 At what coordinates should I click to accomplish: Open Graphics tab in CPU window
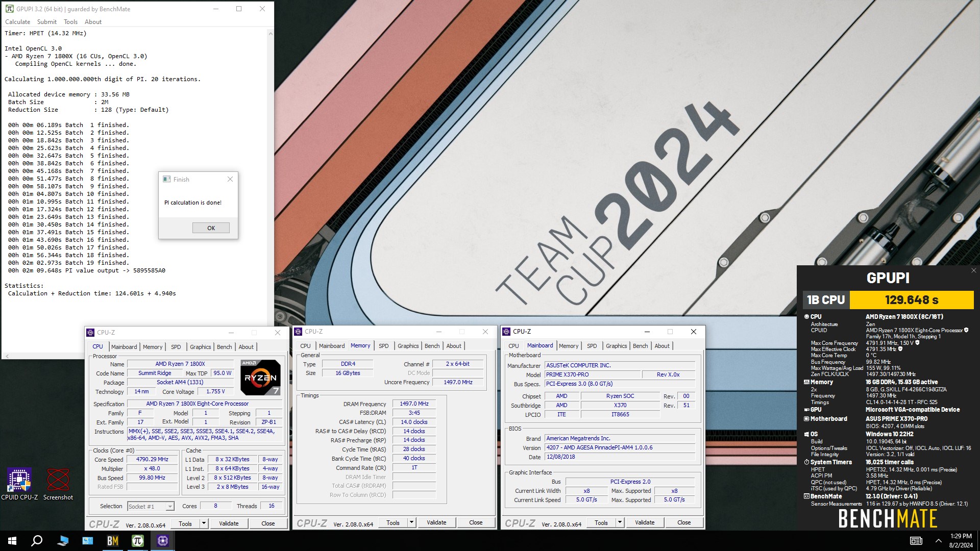[201, 347]
